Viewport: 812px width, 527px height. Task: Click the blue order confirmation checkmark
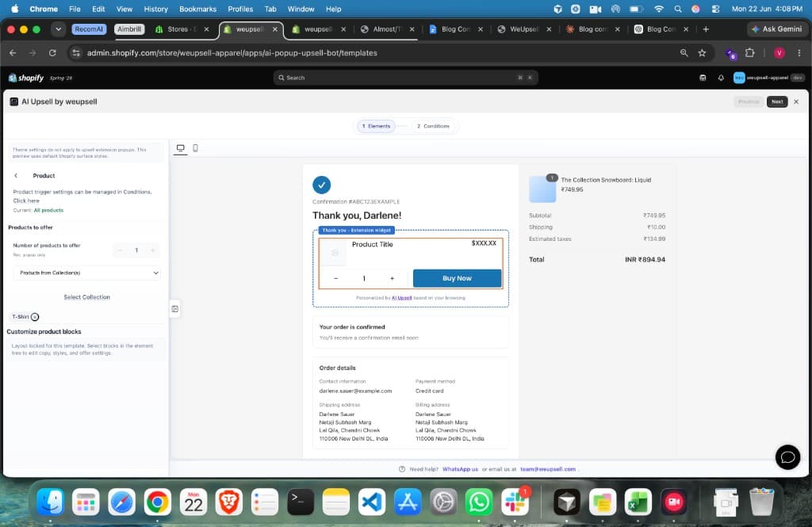pyautogui.click(x=322, y=185)
